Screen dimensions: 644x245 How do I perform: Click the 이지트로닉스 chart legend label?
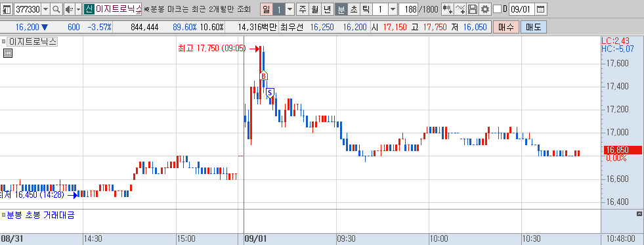tap(32, 41)
